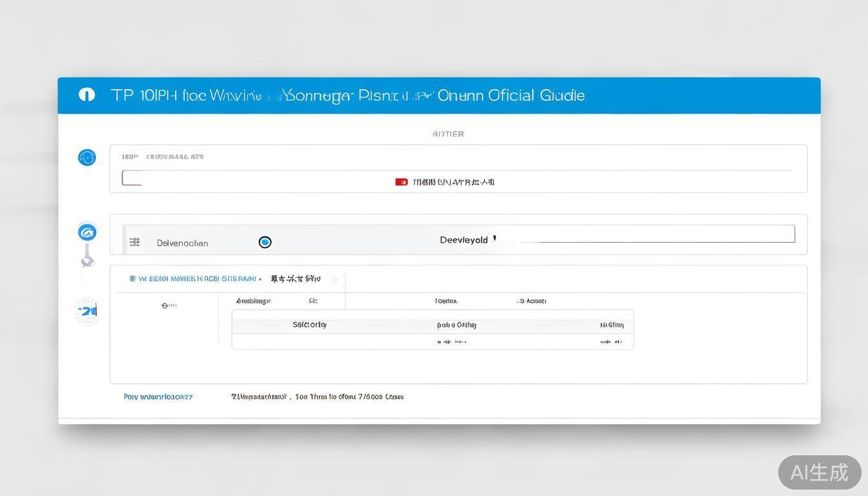868x496 pixels.
Task: Click the grid icon beside Delvenochen
Action: click(134, 242)
